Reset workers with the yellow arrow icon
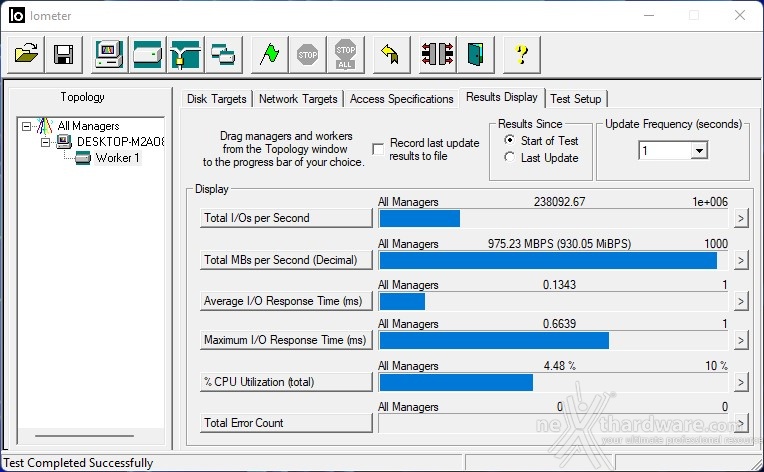 click(x=391, y=55)
